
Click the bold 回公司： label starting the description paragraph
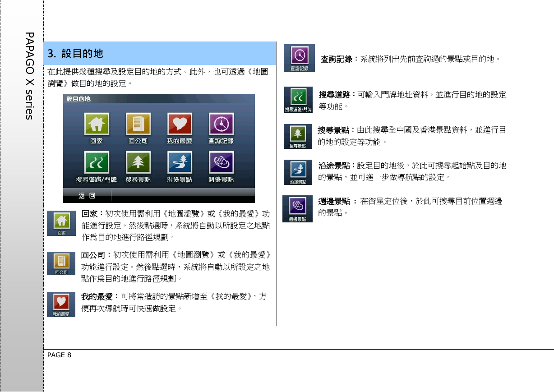pyautogui.click(x=97, y=255)
